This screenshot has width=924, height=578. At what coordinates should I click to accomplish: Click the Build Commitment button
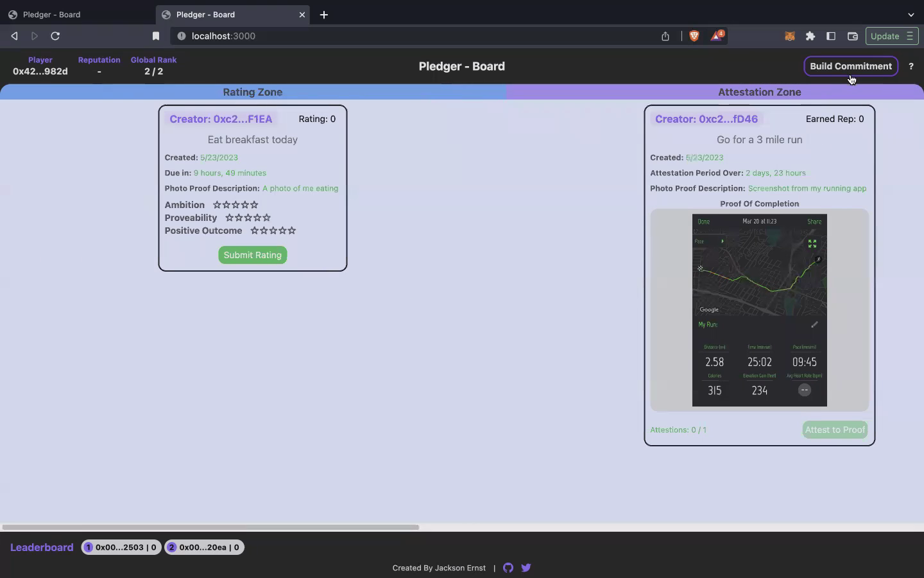pyautogui.click(x=851, y=66)
